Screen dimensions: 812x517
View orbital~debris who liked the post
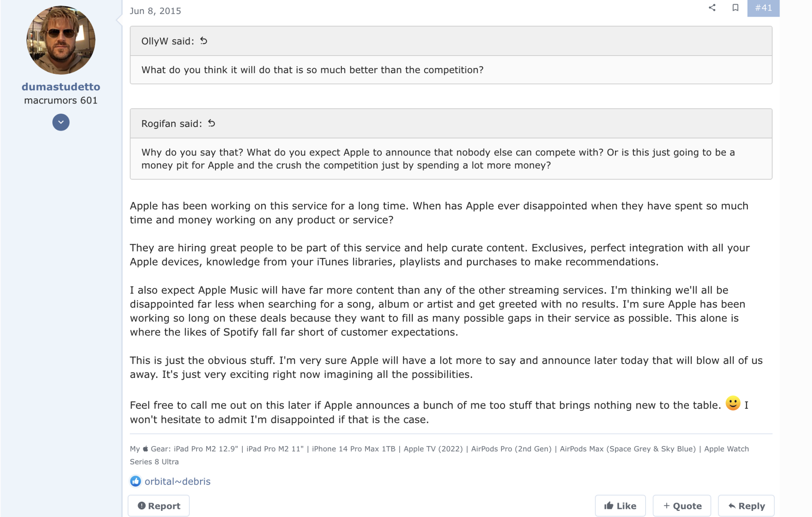177,481
